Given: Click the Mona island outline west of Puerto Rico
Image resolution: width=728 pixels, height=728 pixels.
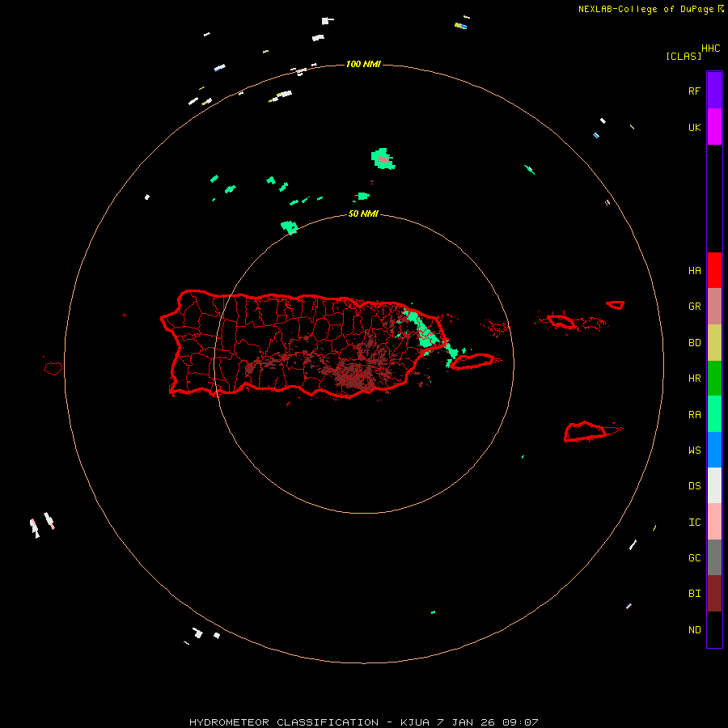Looking at the screenshot, I should click(53, 369).
